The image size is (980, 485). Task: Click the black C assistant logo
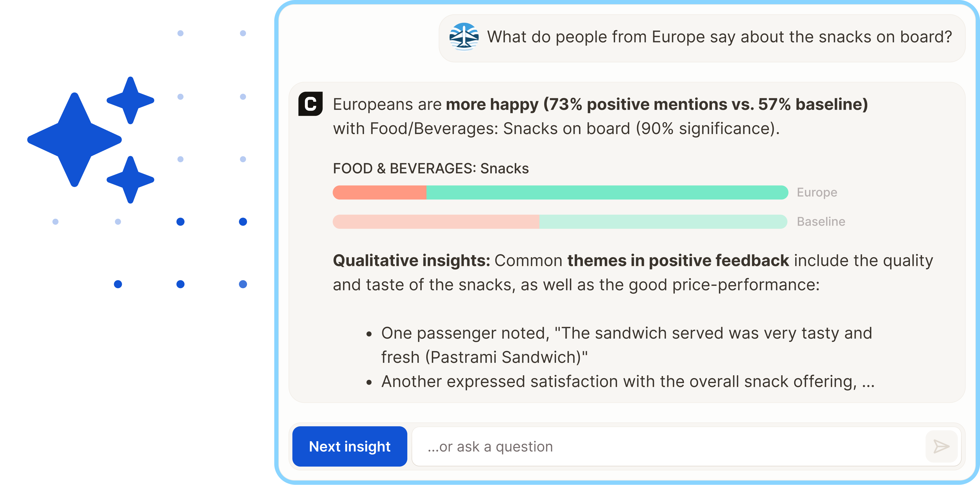pyautogui.click(x=310, y=103)
